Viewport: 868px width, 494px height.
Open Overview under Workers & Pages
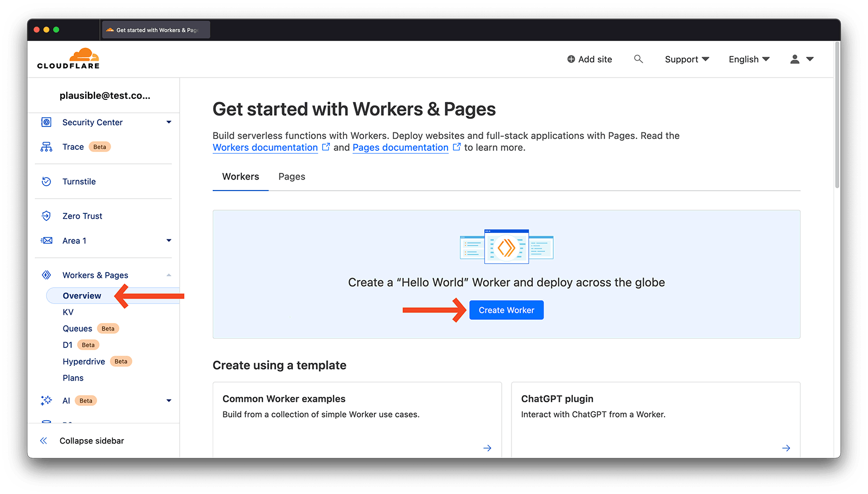click(x=82, y=295)
